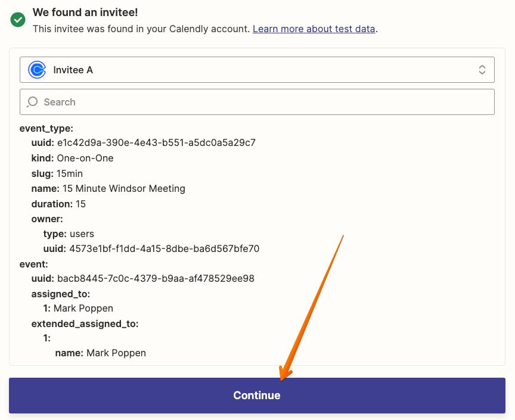
Task: Select the owner section label
Action: click(x=47, y=219)
